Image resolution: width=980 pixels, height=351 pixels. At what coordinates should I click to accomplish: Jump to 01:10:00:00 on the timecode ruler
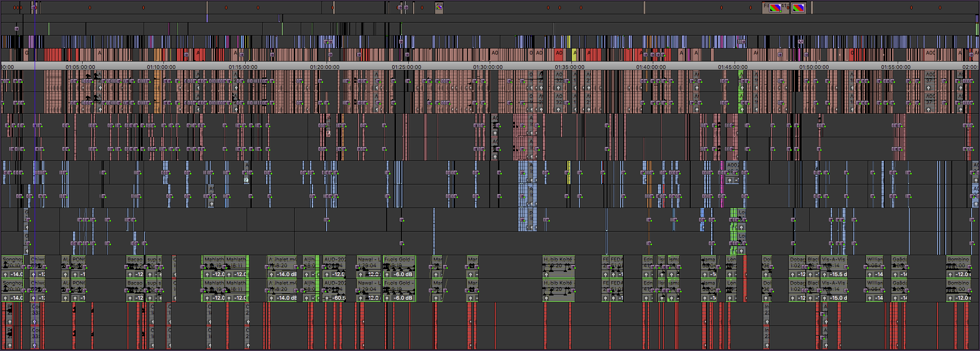(x=162, y=67)
